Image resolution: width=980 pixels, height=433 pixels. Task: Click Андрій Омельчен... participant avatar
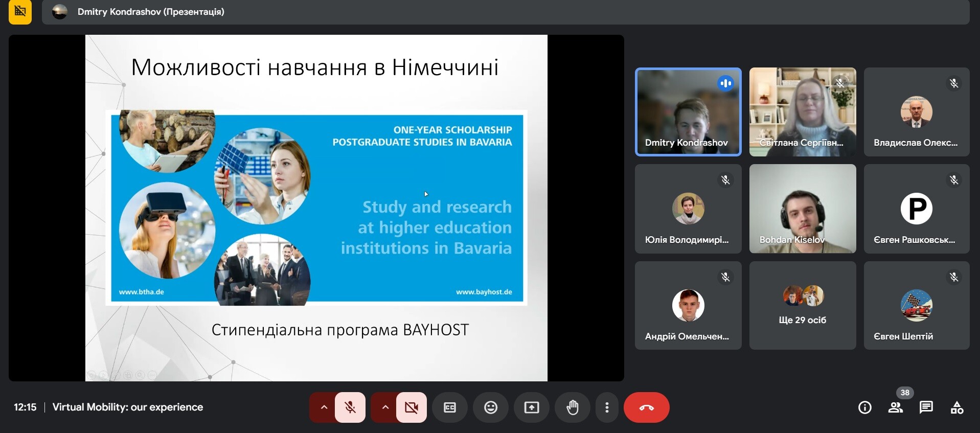pyautogui.click(x=688, y=305)
